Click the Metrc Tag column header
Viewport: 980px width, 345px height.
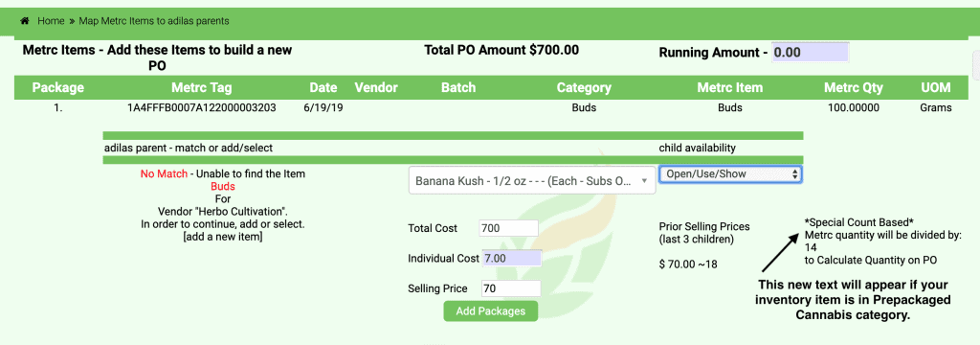tap(201, 87)
